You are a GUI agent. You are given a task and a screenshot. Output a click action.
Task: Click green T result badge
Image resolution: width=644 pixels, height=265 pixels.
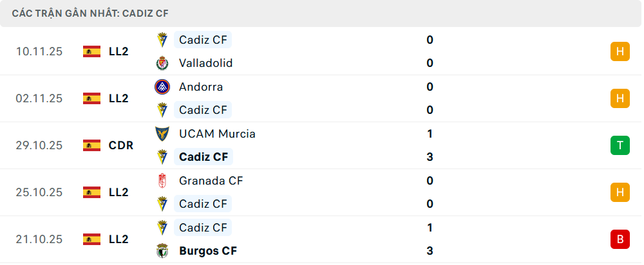(x=620, y=145)
